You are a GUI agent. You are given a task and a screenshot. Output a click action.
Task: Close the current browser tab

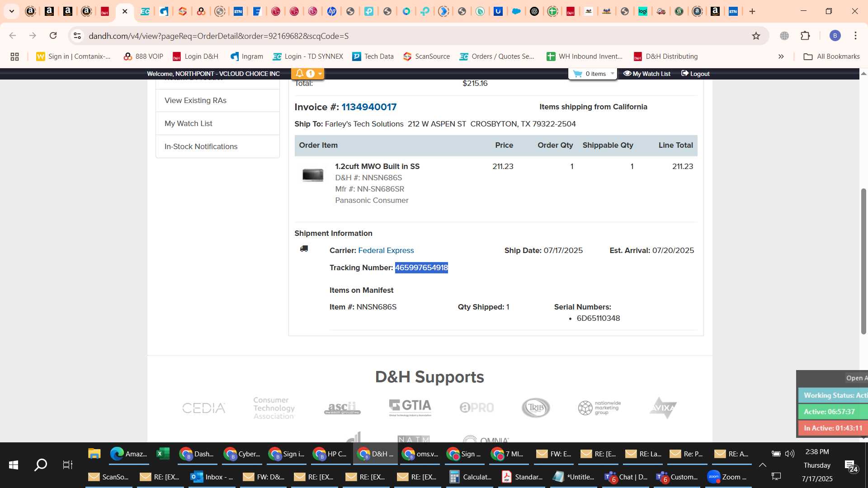[125, 11]
